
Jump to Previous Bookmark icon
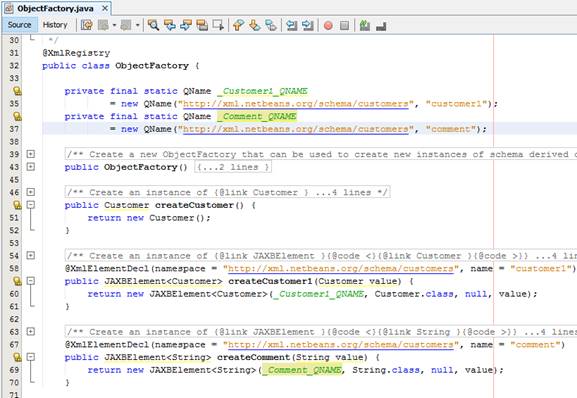click(238, 25)
